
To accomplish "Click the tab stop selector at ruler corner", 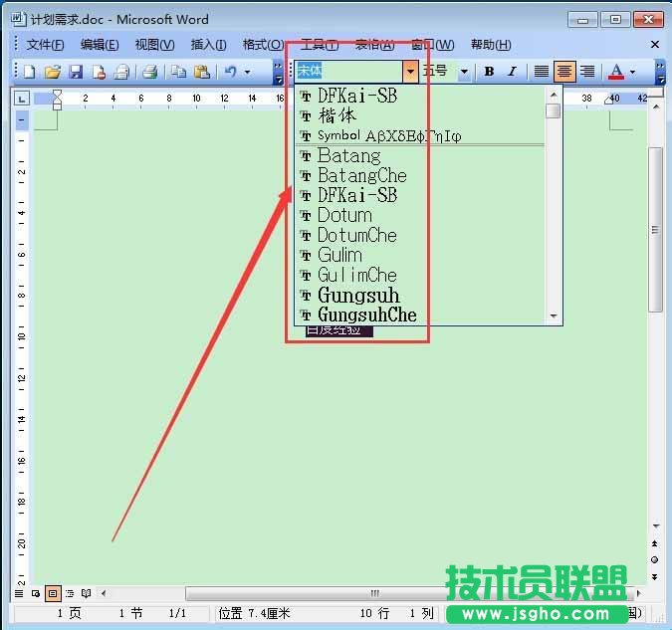I will [x=21, y=99].
